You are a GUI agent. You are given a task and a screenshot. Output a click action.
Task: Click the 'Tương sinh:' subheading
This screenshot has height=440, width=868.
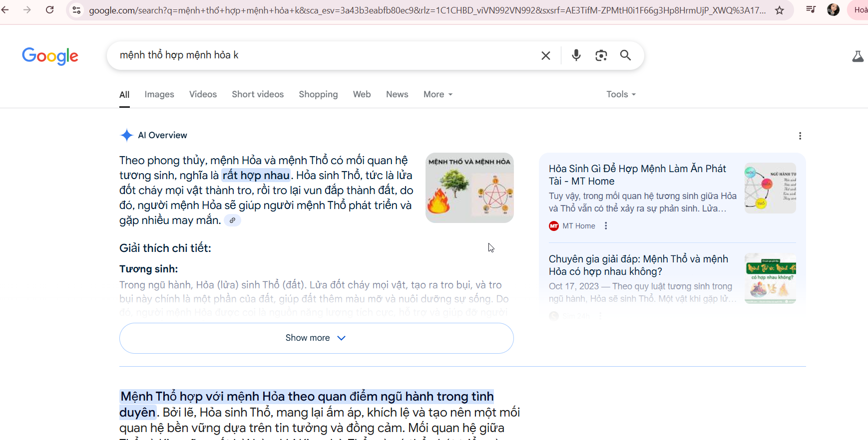[149, 269]
